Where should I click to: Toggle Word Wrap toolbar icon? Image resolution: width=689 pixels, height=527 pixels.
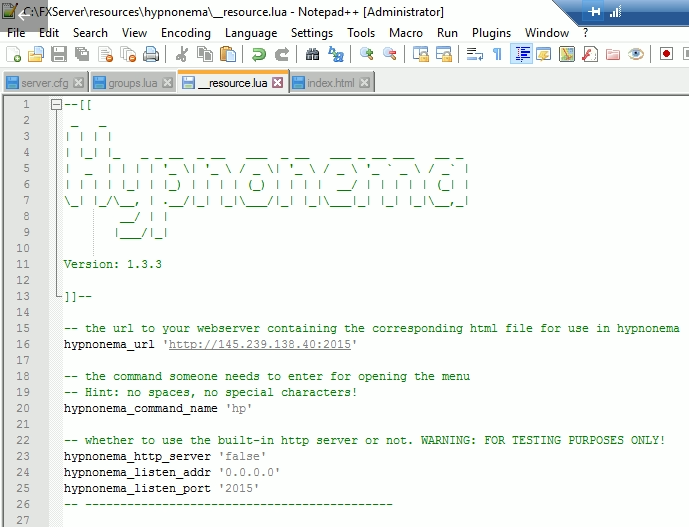475,55
